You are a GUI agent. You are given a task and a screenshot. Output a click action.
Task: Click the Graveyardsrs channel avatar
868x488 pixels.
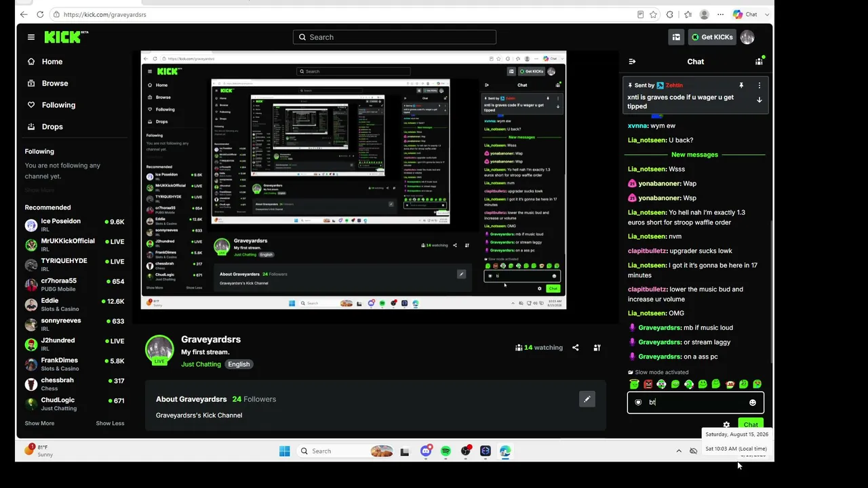click(x=159, y=350)
